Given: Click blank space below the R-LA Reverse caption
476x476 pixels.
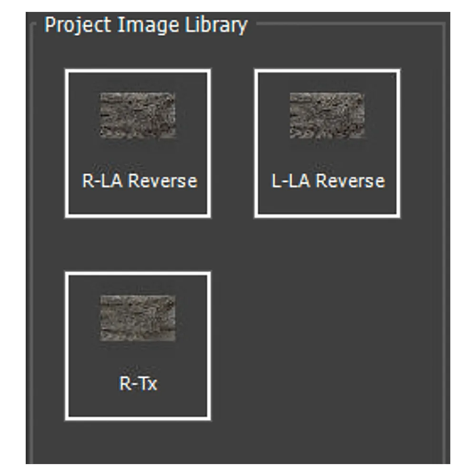Looking at the screenshot, I should 138,202.
